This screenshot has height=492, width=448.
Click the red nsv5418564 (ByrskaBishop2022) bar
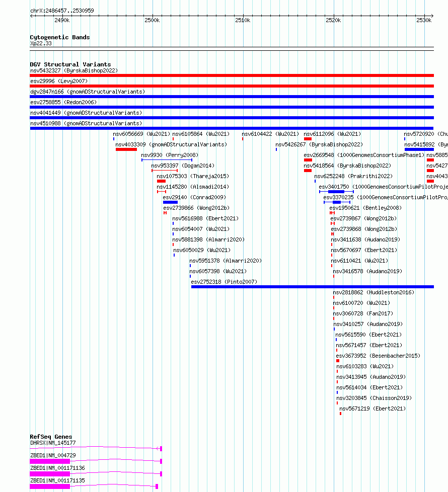308,171
